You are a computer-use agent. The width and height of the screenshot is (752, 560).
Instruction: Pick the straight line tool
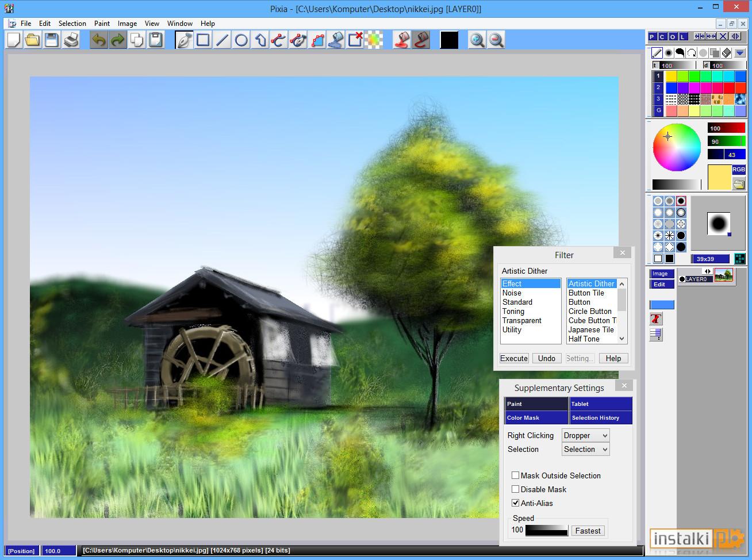coord(222,40)
